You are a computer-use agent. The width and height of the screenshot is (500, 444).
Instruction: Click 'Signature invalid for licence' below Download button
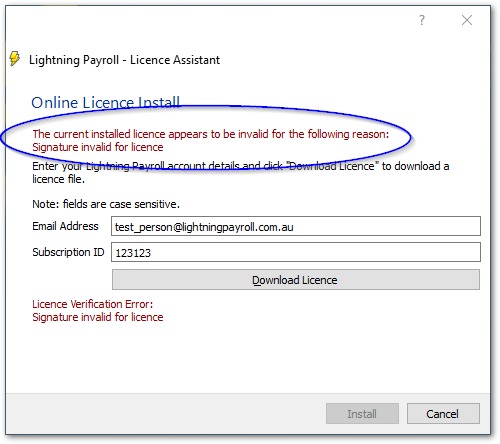tap(98, 317)
